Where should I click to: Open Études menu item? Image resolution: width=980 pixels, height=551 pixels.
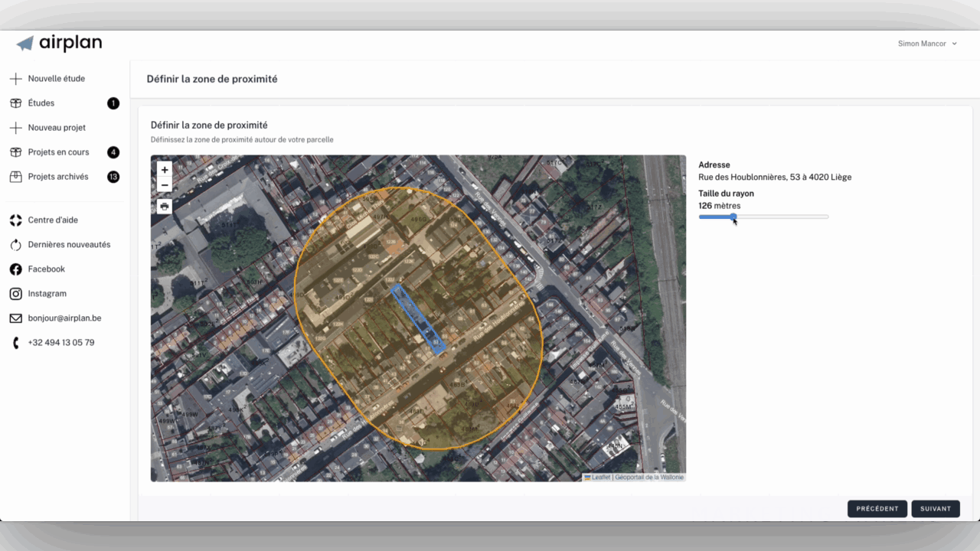pos(41,103)
